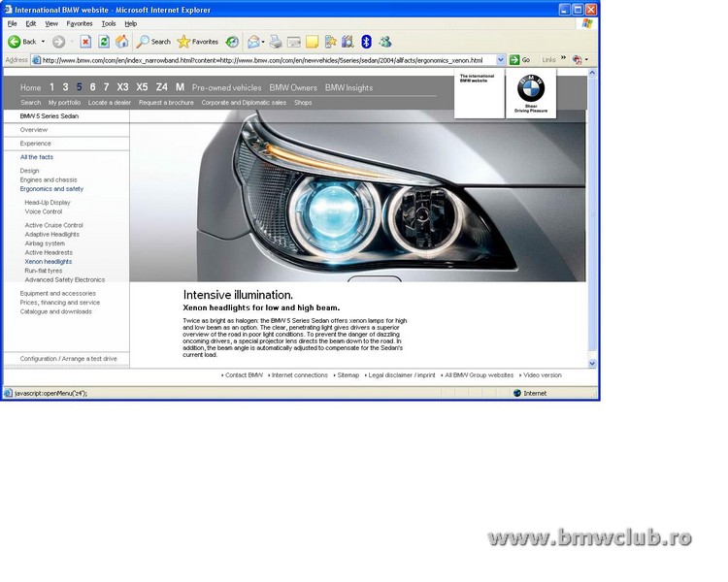Click the green Refresh page icon
The height and width of the screenshot is (582, 728).
(104, 42)
